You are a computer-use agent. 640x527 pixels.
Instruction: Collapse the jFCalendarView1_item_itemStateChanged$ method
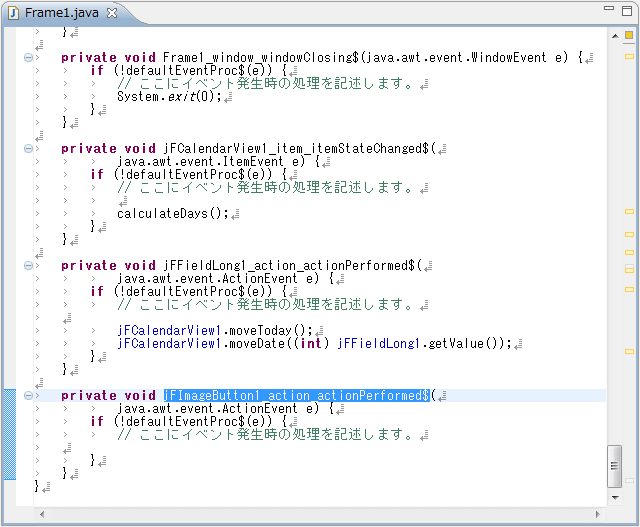[x=28, y=149]
